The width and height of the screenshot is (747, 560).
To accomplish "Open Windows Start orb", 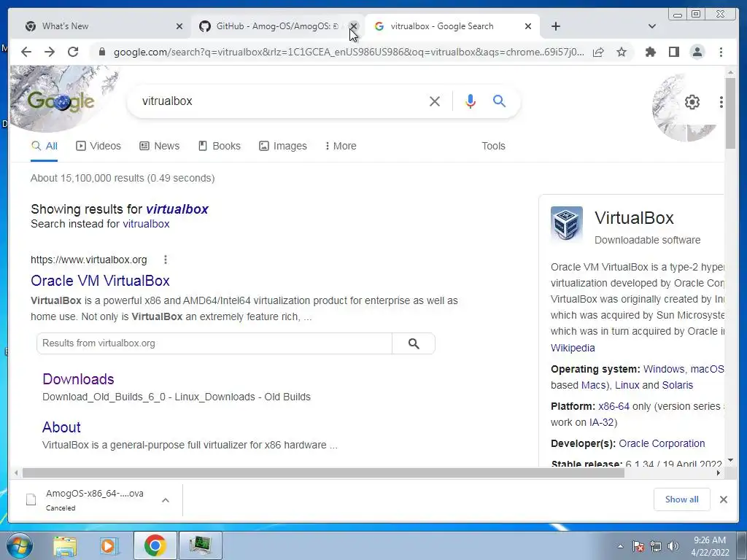I will [19, 545].
